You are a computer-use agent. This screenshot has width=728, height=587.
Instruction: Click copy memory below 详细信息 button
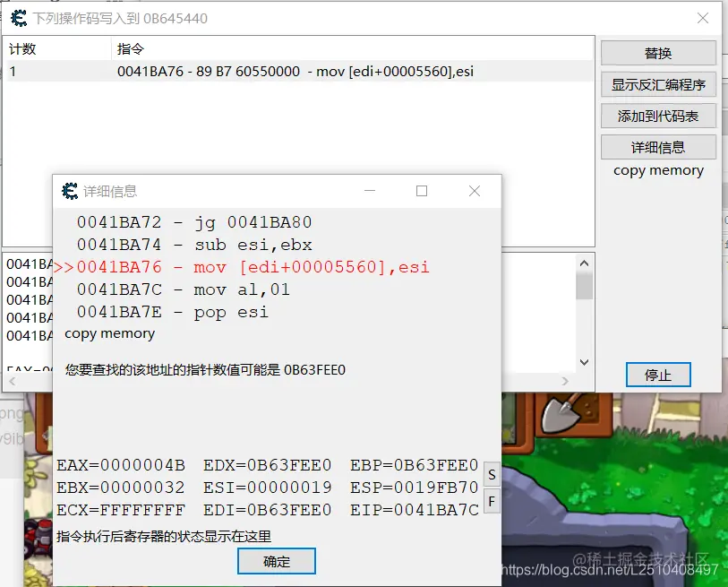tap(658, 170)
